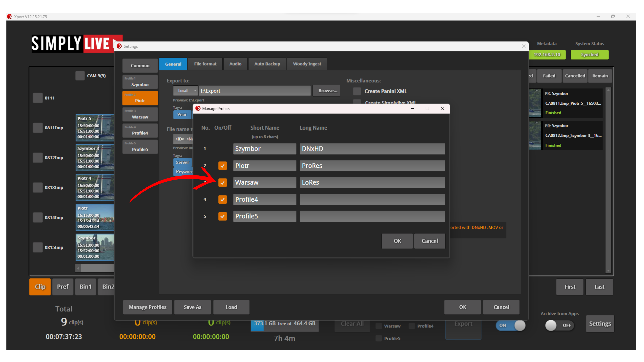Tick the CAM 5(5) checkbox

[x=80, y=75]
